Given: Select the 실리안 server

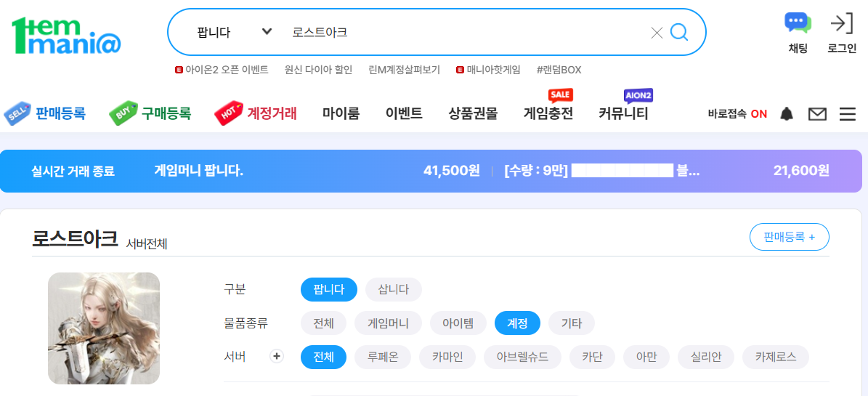Looking at the screenshot, I should (706, 357).
